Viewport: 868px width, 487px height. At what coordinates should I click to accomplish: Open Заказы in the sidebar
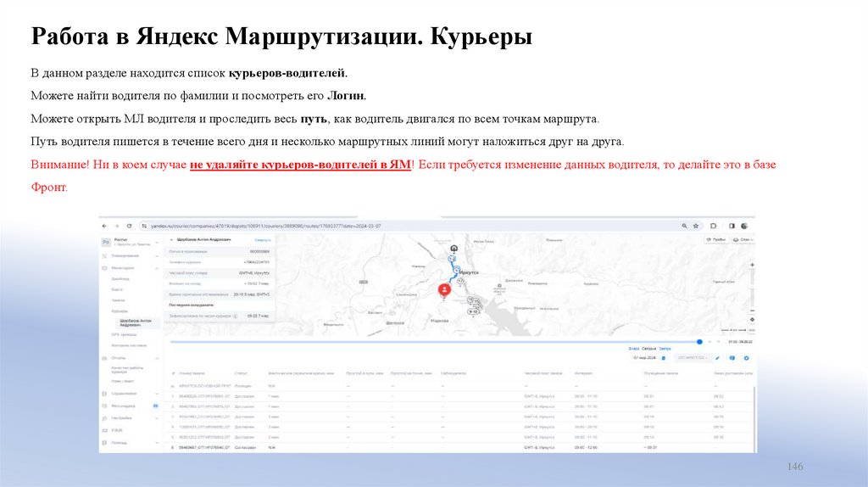click(x=119, y=300)
